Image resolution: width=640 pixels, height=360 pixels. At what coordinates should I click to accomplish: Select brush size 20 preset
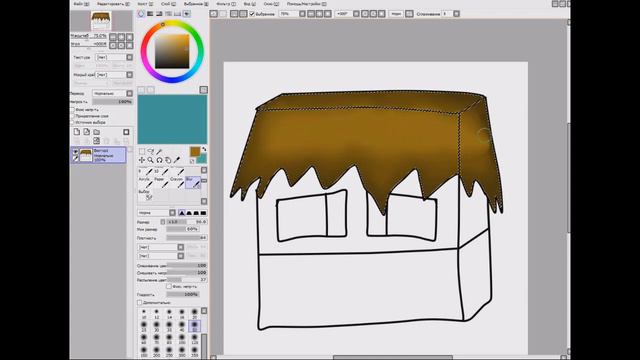[x=195, y=313]
